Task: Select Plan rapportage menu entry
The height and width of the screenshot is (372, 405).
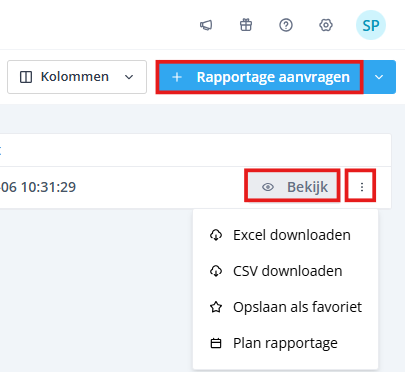Action: (x=285, y=343)
